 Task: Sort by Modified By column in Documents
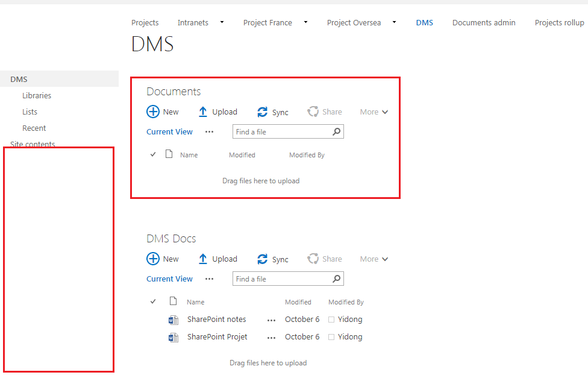pos(307,155)
